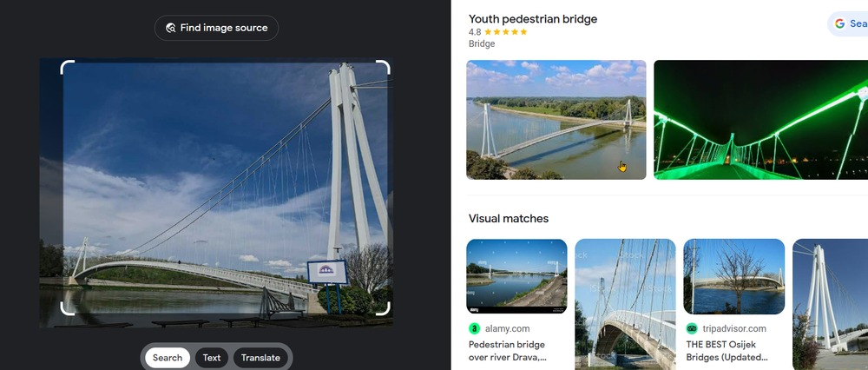Open the iStock bridge arch thumbnail
868x370 pixels.
point(626,304)
